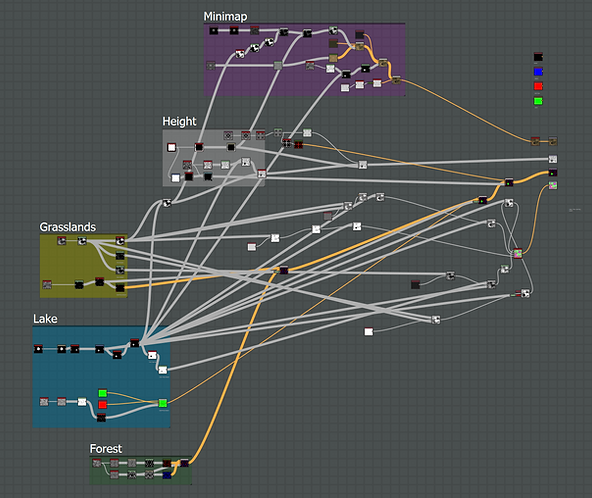Select the first node in Grasslands top row
Screen dimensions: 592x498
coord(62,241)
